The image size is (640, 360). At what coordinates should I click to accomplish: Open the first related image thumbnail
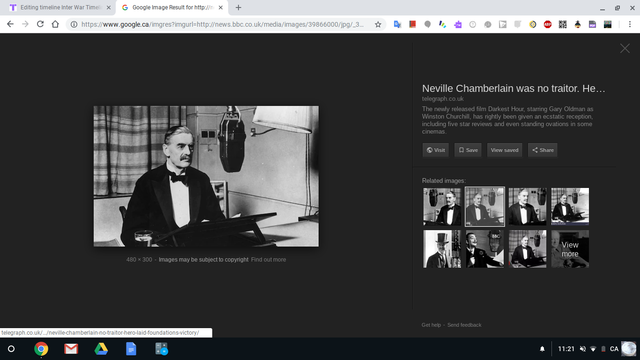(442, 207)
